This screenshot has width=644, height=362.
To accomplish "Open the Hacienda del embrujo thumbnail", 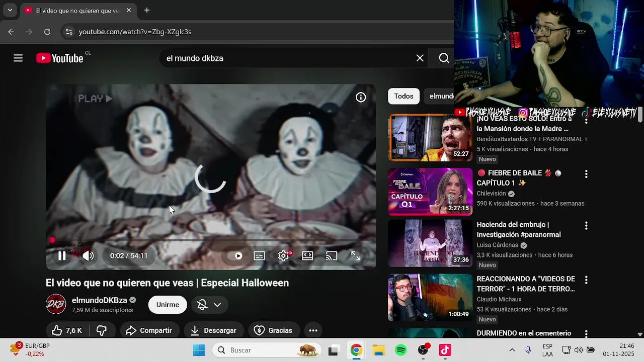I will coord(430,243).
